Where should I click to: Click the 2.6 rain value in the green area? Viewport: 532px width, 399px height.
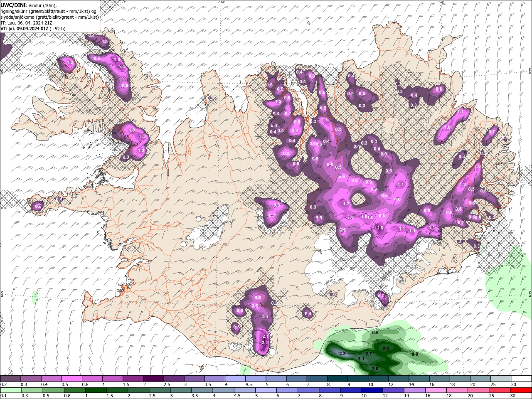(375, 369)
